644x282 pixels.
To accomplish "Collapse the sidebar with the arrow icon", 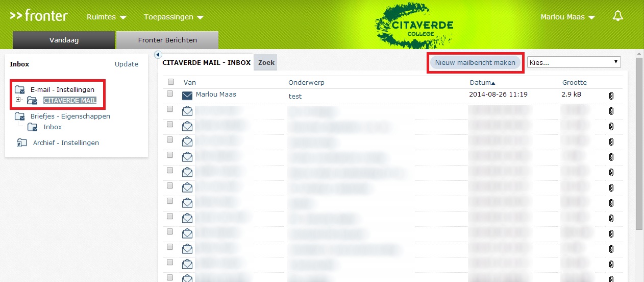I will coord(157,55).
